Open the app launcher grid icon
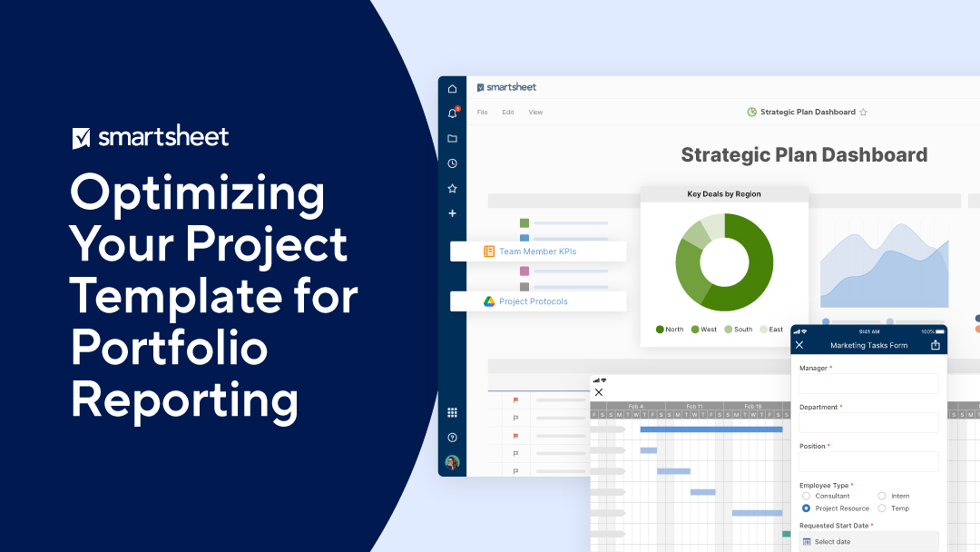Image resolution: width=980 pixels, height=552 pixels. pos(452,412)
